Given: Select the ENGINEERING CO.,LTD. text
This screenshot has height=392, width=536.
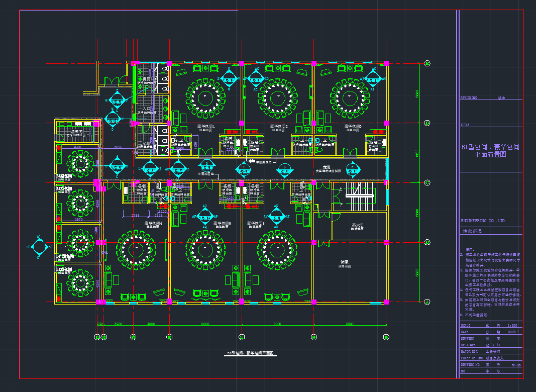Looking at the screenshot, I should 483,221.
